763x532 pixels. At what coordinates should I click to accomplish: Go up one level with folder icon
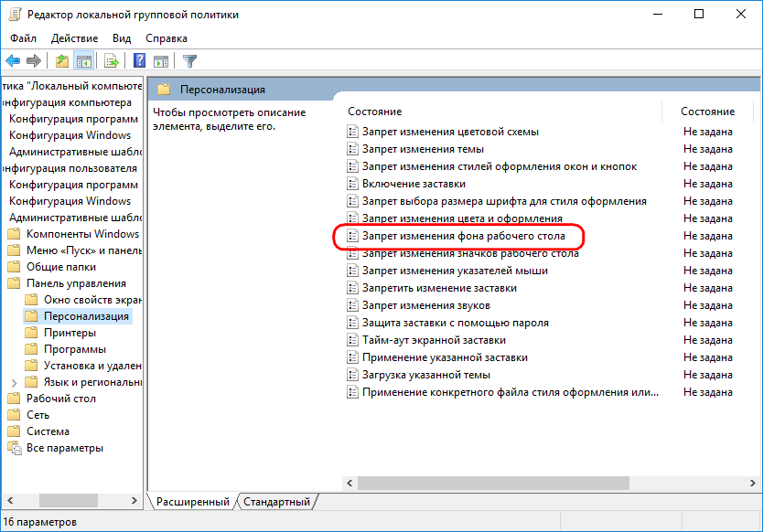[62, 60]
